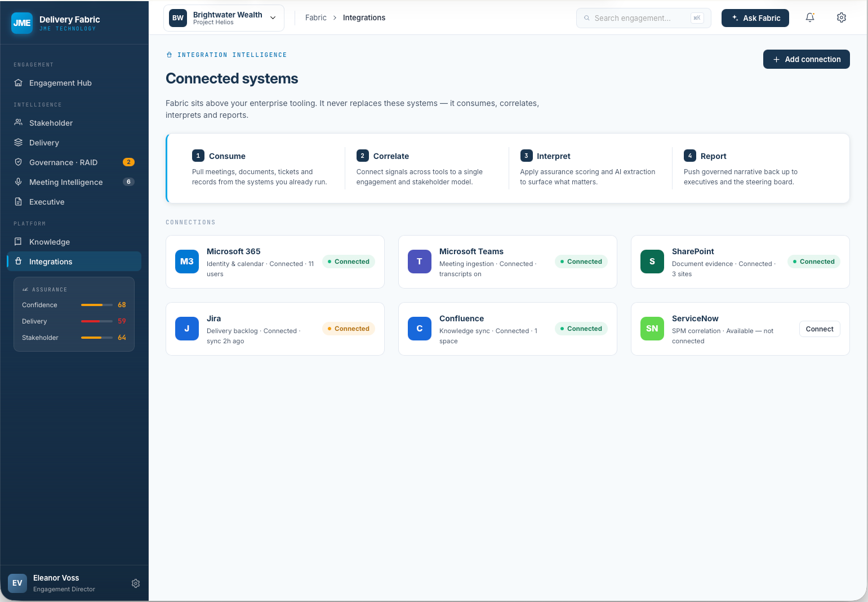This screenshot has width=868, height=602.
Task: Open the notifications bell
Action: click(810, 17)
